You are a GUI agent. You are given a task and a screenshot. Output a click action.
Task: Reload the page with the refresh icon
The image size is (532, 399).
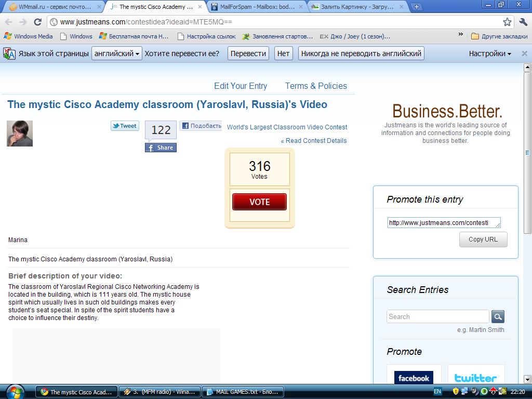pos(37,22)
